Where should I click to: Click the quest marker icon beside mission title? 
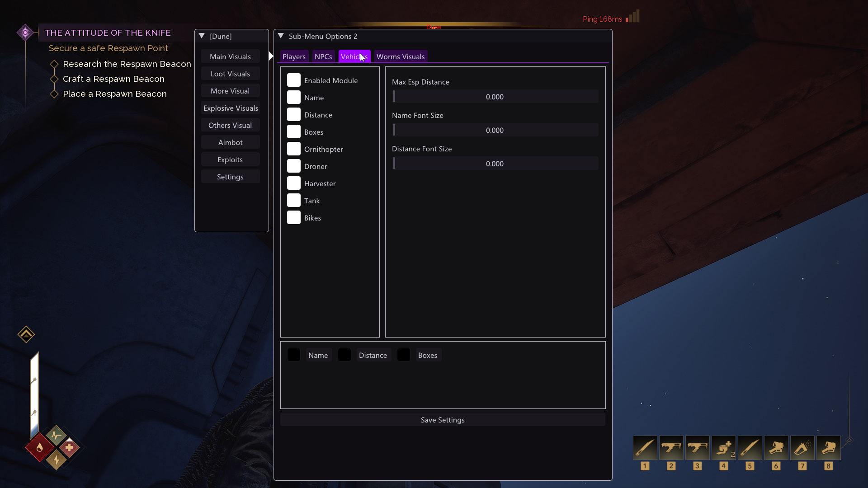[25, 33]
